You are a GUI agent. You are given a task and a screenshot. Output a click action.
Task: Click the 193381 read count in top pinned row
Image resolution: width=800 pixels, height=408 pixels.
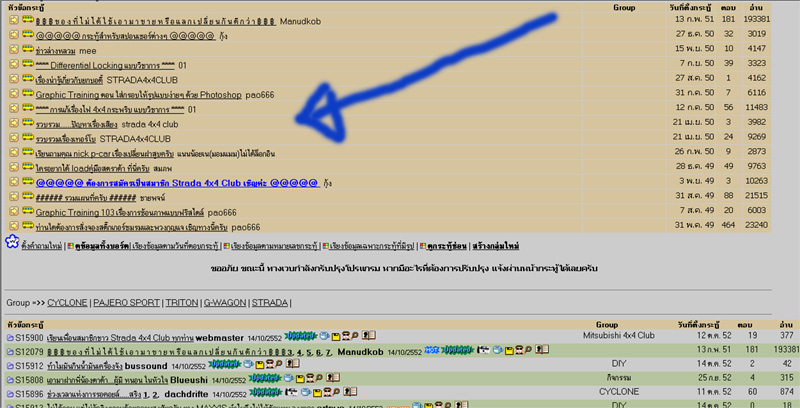[x=757, y=19]
